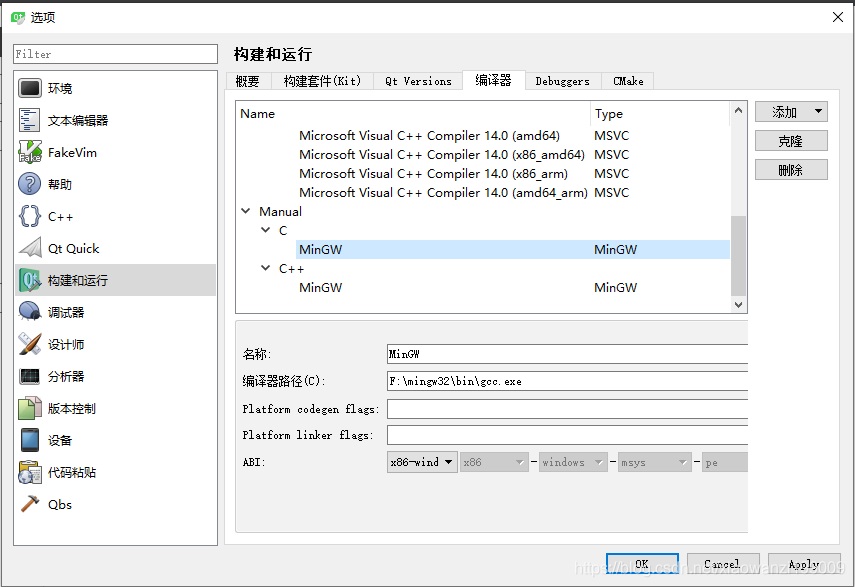Click inside the Filter search field
Image resolution: width=855 pixels, height=587 pixels.
[x=114, y=53]
